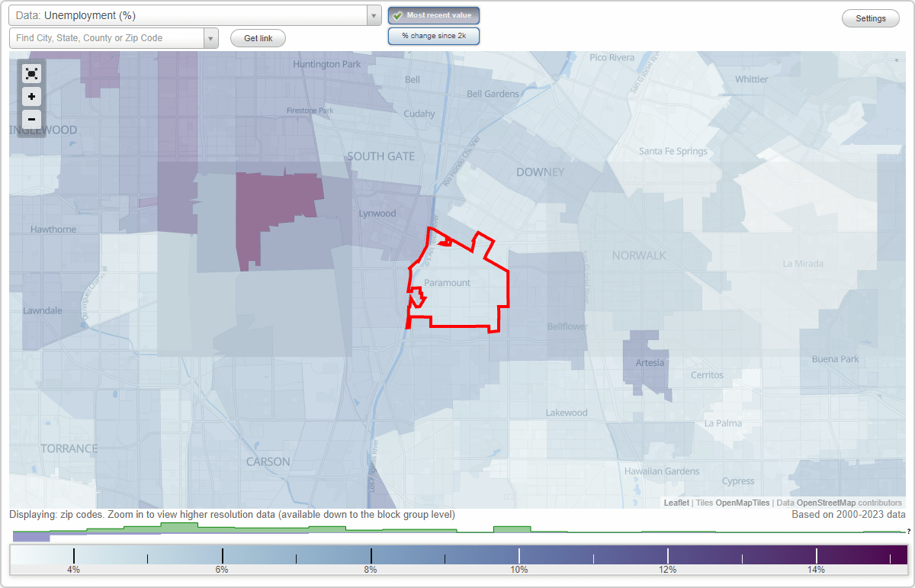
Task: Zoom in using the plus icon
Action: point(31,97)
